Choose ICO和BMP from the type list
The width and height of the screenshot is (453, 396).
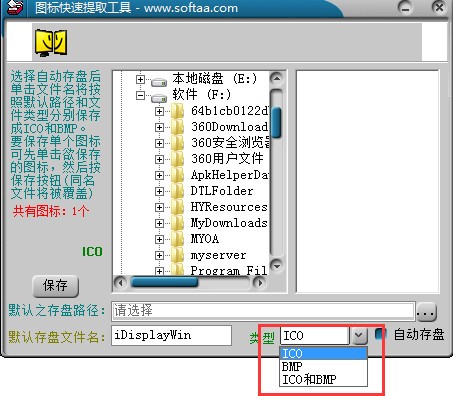pyautogui.click(x=323, y=379)
